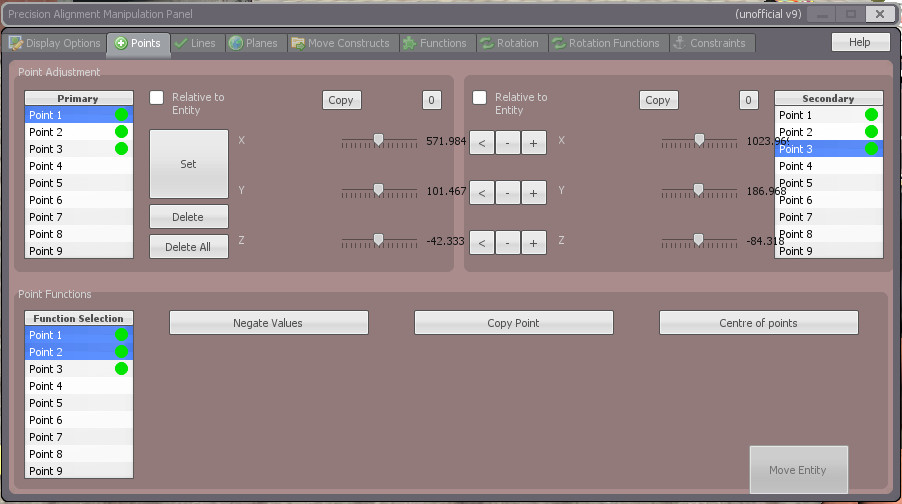Open the Display Options tab

point(55,43)
